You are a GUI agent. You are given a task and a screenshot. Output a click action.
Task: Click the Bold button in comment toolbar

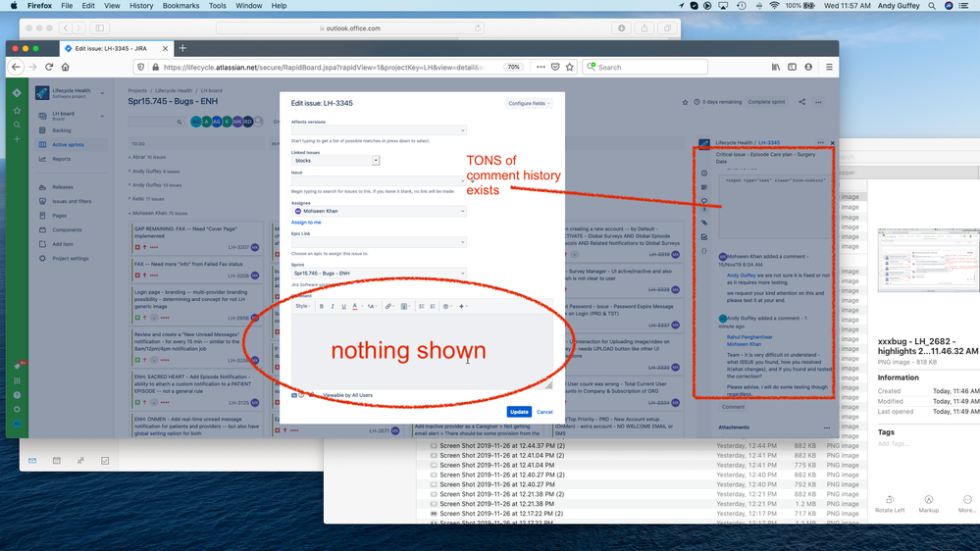pos(322,307)
